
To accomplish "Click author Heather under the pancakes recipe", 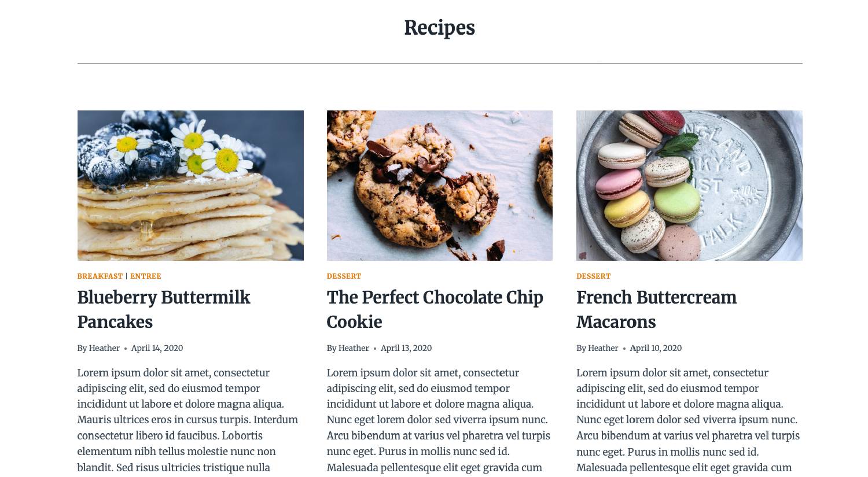I will pyautogui.click(x=104, y=348).
